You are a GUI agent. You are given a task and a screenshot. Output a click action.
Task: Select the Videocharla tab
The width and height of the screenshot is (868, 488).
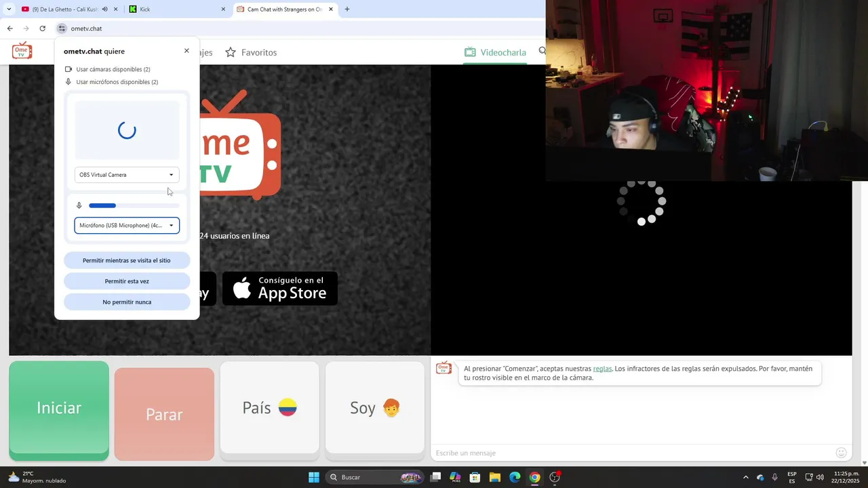pyautogui.click(x=495, y=52)
